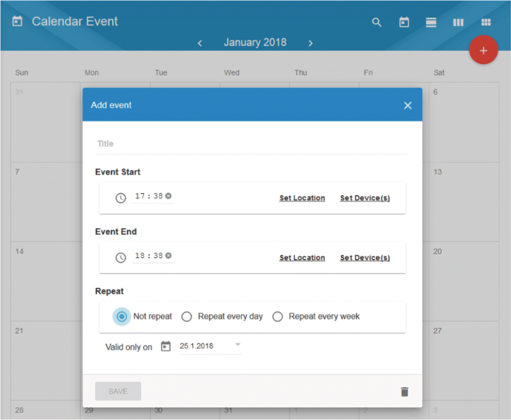The width and height of the screenshot is (511, 420).
Task: Click the trash delete icon in the dialog footer
Action: pos(404,392)
